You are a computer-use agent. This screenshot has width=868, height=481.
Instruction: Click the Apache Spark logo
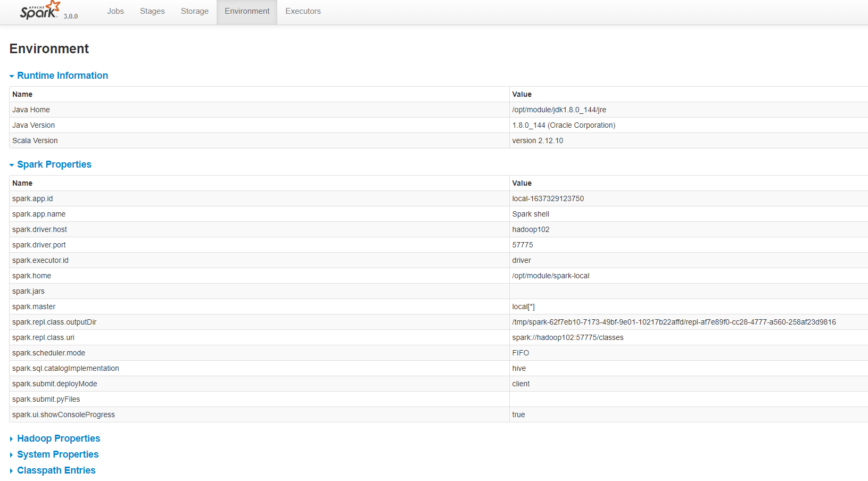coord(40,11)
